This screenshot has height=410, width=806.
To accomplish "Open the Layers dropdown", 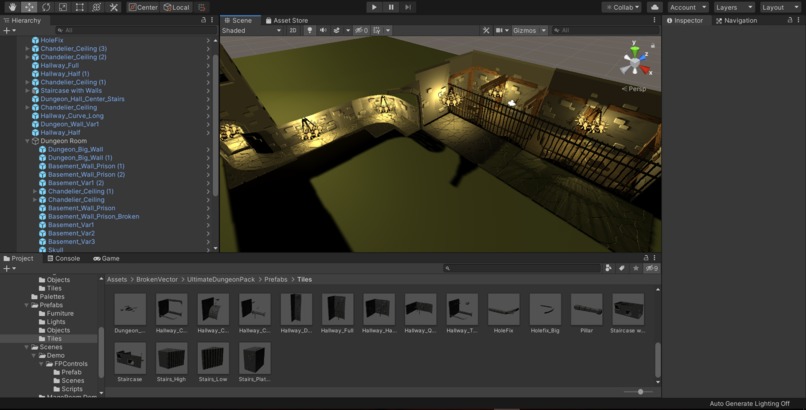I will (x=734, y=7).
